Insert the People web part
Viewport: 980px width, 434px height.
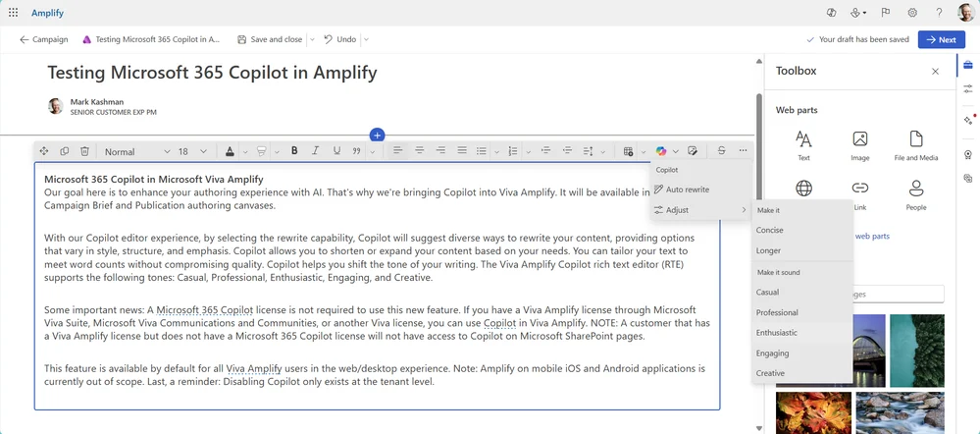[x=915, y=193]
